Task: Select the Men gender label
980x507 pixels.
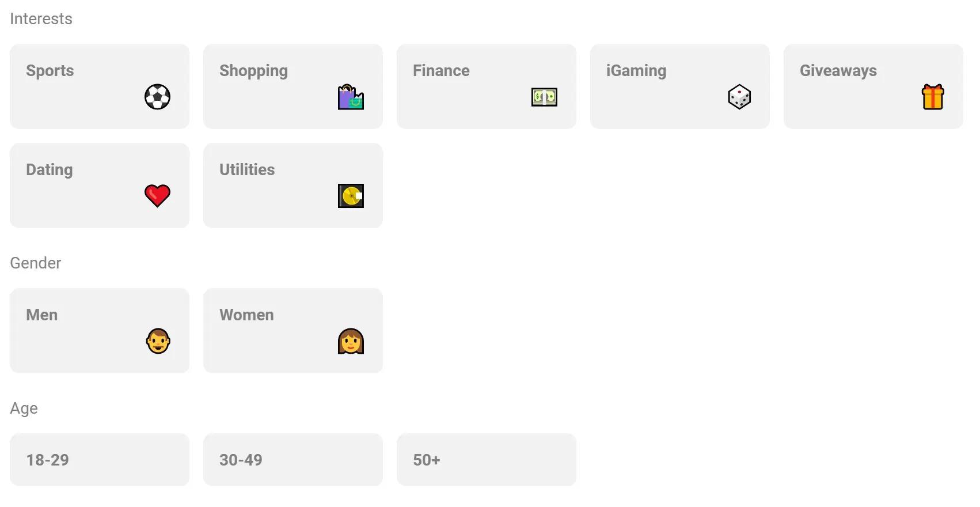Action: tap(42, 315)
